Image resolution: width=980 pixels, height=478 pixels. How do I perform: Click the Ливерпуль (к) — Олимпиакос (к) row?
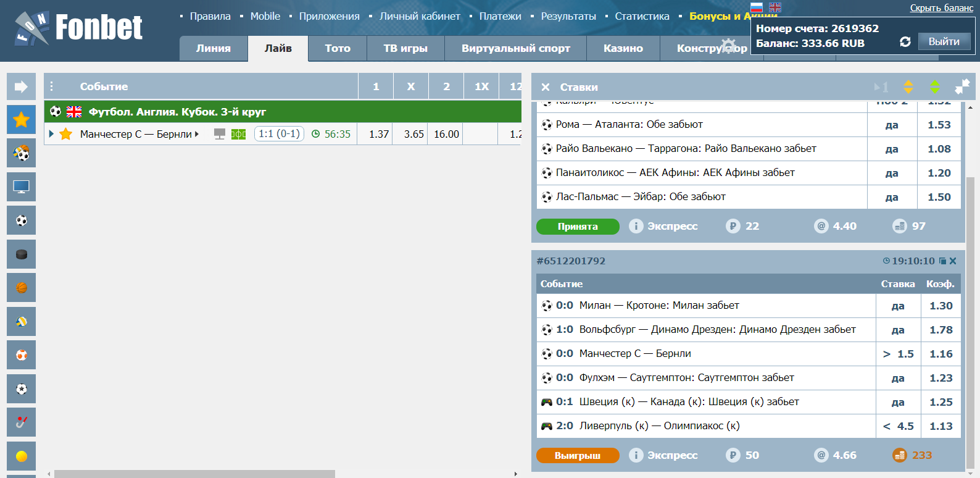coord(749,426)
